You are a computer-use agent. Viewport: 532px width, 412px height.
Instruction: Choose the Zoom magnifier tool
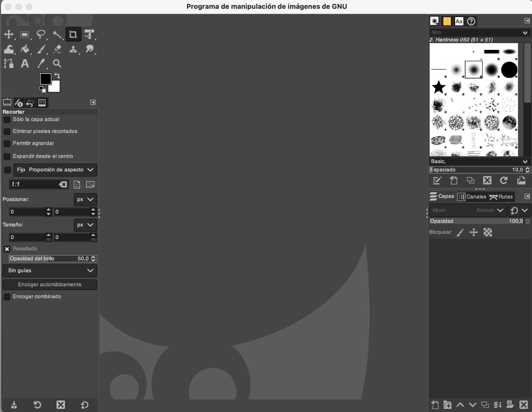point(57,64)
